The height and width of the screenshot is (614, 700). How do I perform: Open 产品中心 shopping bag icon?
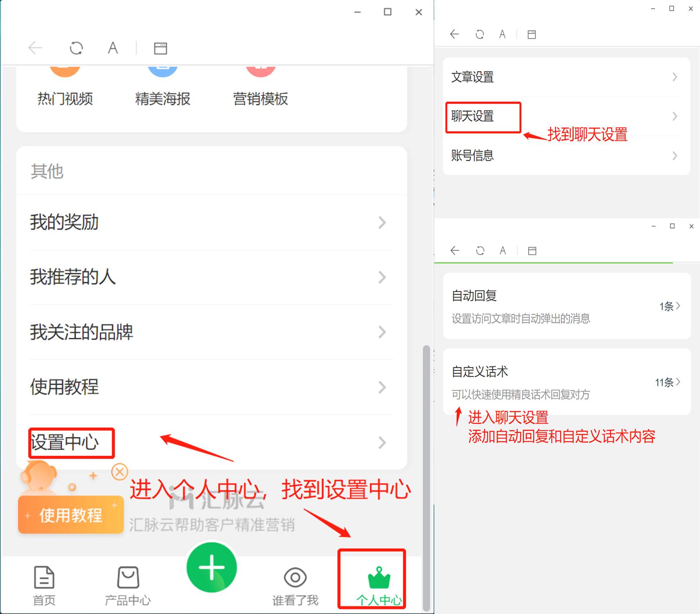[127, 578]
